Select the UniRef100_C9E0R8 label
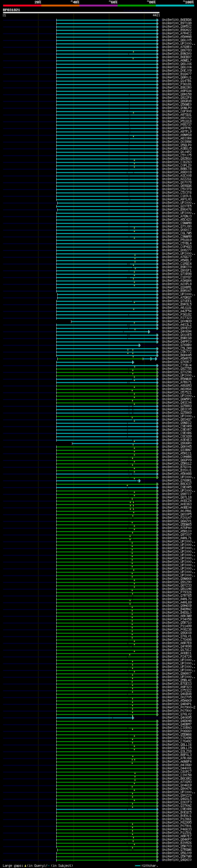The width and height of the screenshot is (197, 868). pyautogui.click(x=177, y=809)
